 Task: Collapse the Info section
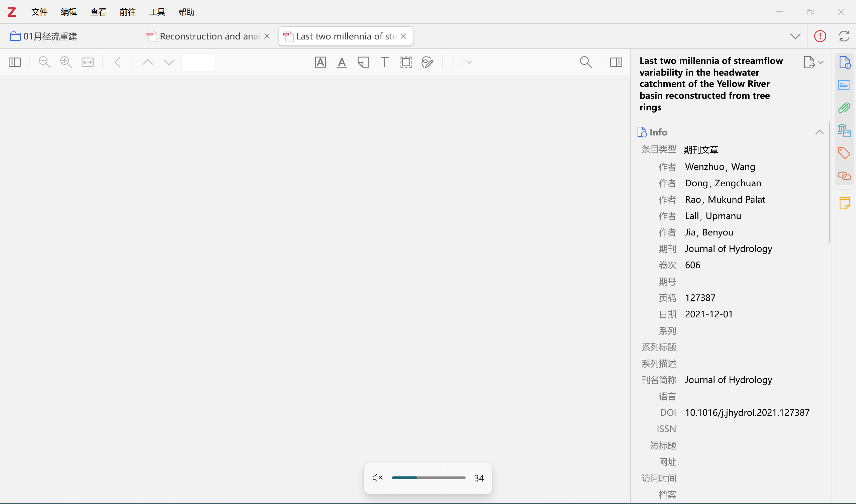tap(819, 132)
